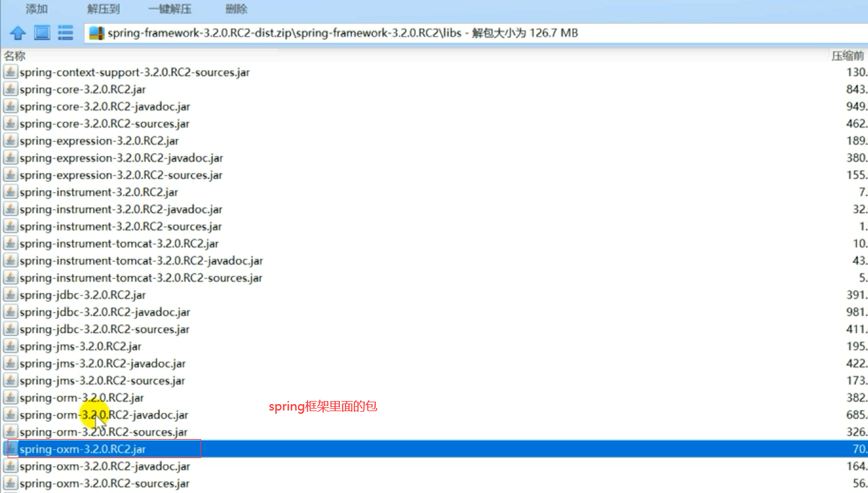Viewport: 868px width, 493px height.
Task: Click the jar icon beside spring-jdbc-3.2.0.RC2-sources.jar
Action: point(10,329)
